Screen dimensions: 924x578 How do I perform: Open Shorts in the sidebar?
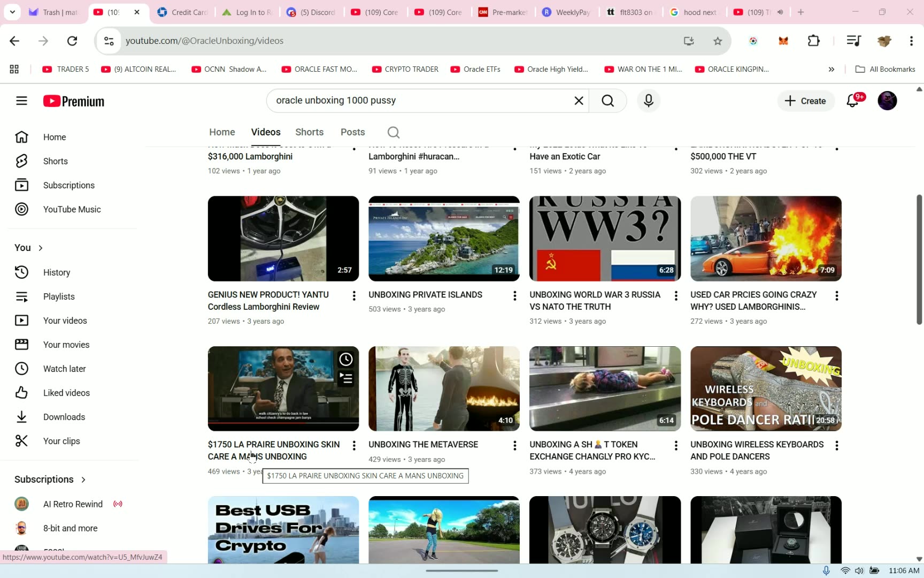pos(55,161)
